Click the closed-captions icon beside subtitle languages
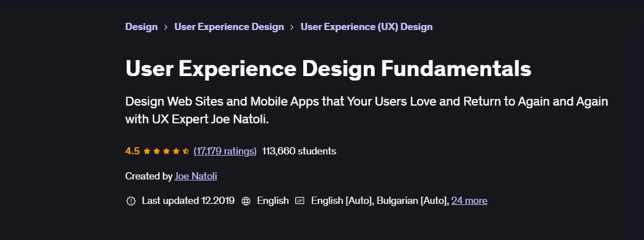This screenshot has height=240, width=644. [x=299, y=200]
